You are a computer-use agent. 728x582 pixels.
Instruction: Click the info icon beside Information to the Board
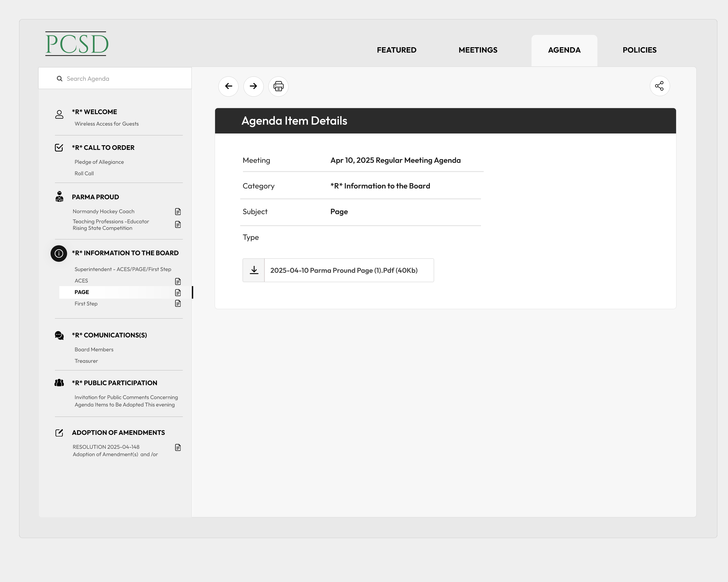point(59,254)
